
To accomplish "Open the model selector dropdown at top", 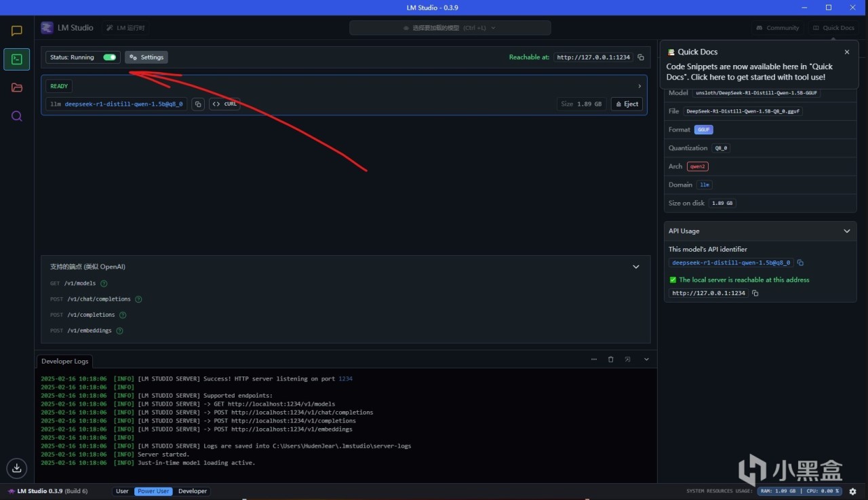I will click(x=450, y=28).
